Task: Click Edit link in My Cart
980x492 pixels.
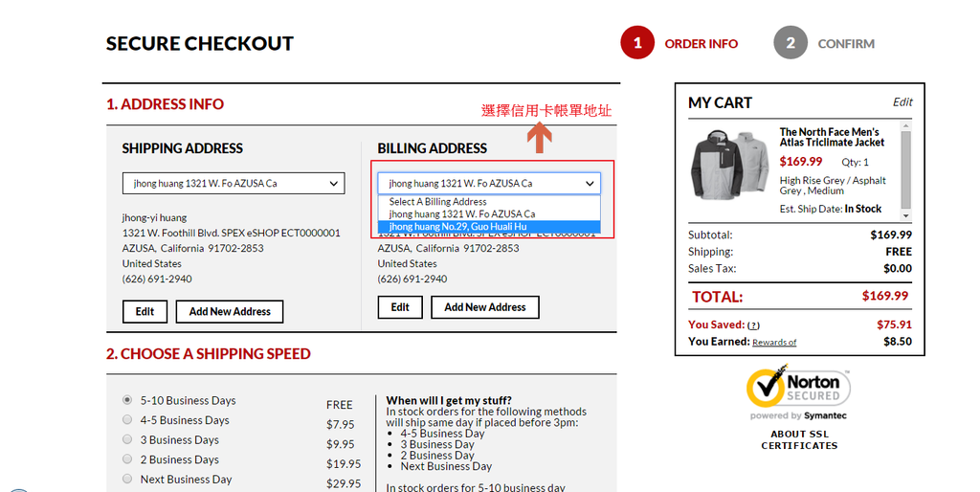Action: 902,101
